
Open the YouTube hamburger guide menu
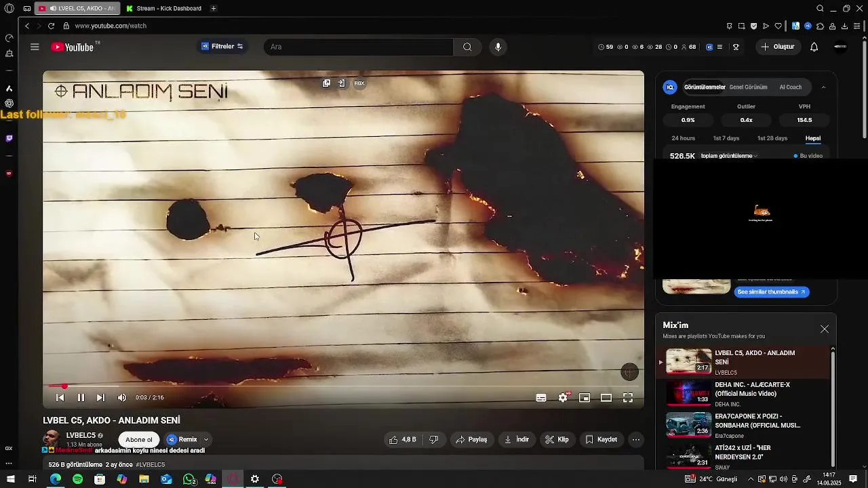coord(35,47)
